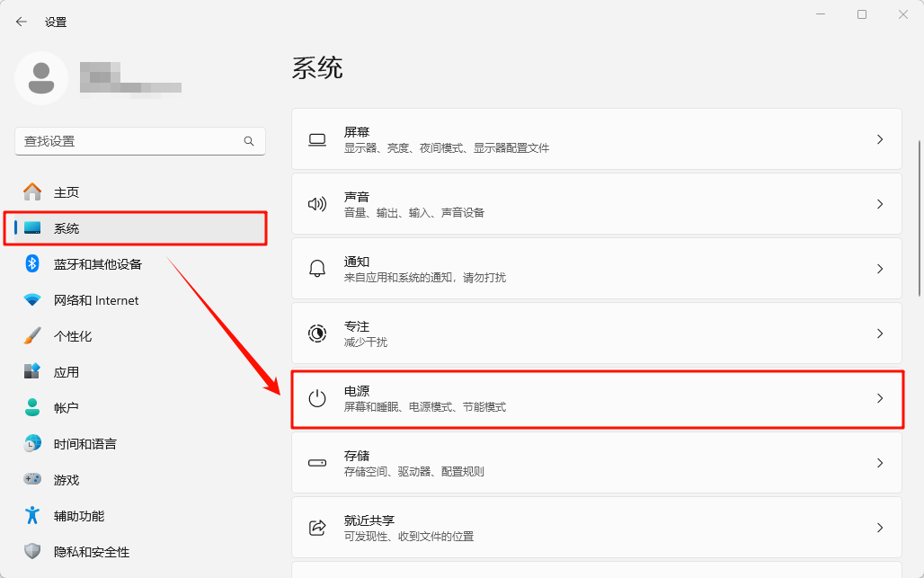Go to 时间和语言 settings

(84, 444)
